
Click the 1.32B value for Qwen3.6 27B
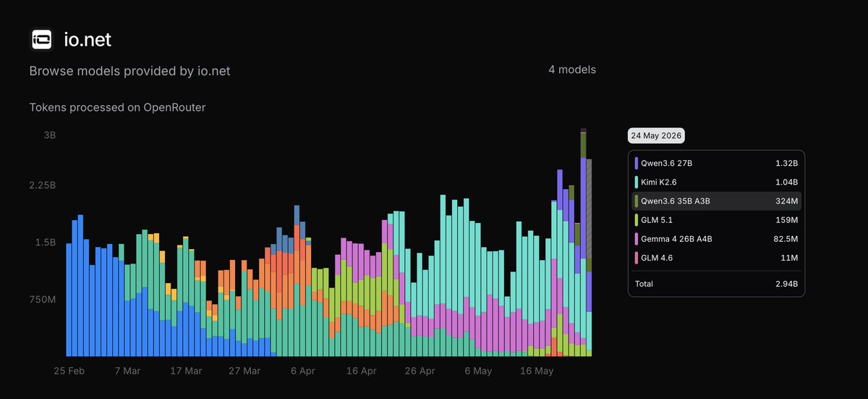[x=786, y=164]
